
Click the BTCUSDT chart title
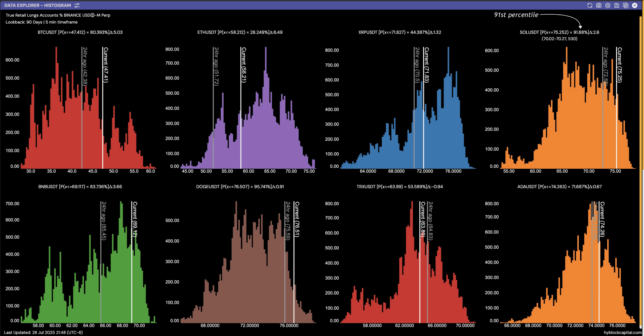click(x=80, y=32)
